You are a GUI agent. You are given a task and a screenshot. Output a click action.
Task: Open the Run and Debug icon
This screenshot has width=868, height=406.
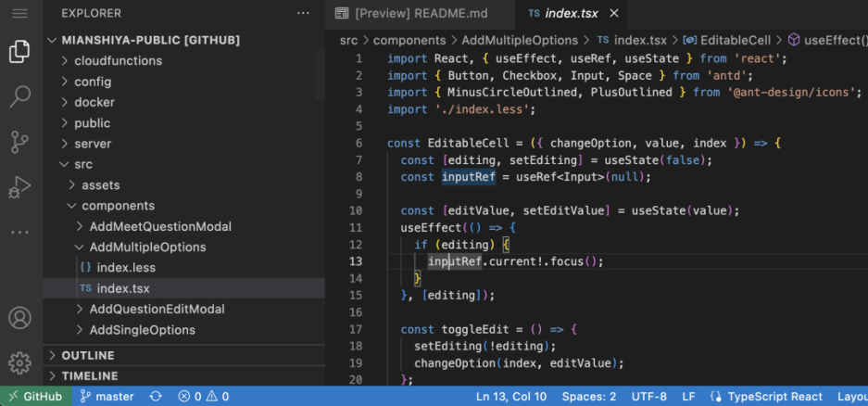[20, 187]
